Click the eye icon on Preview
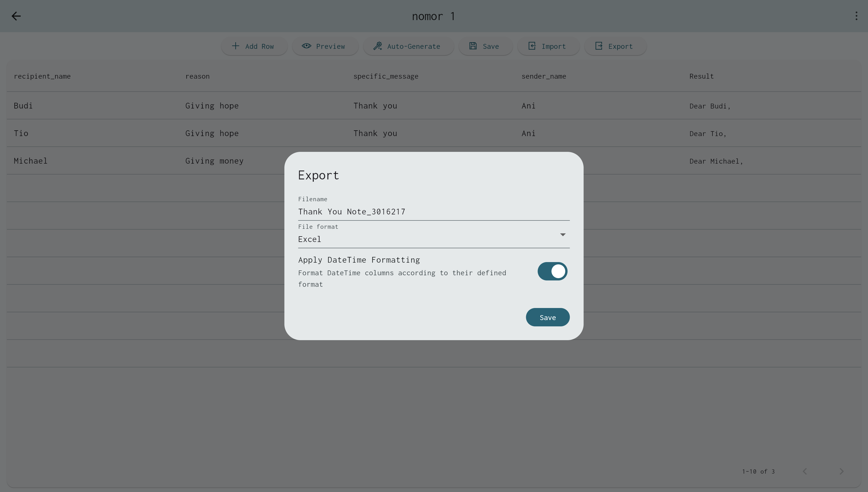868x492 pixels. pyautogui.click(x=307, y=46)
